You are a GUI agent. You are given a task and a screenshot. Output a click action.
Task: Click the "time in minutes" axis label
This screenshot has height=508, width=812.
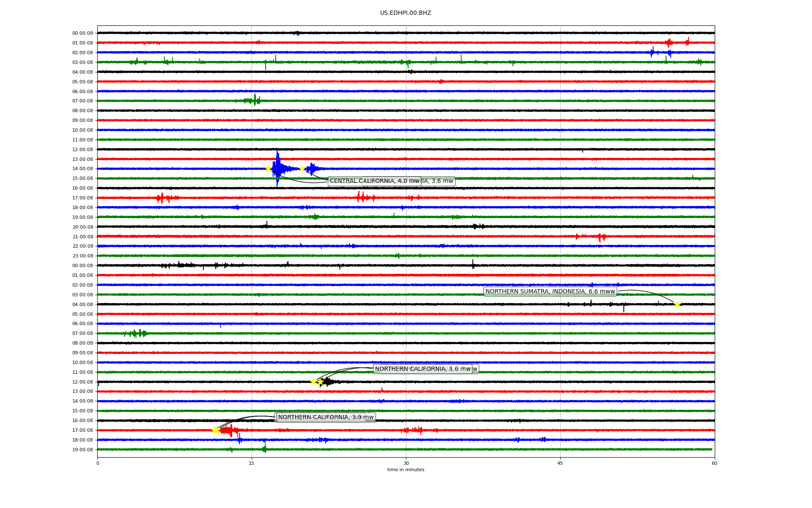[x=406, y=469]
